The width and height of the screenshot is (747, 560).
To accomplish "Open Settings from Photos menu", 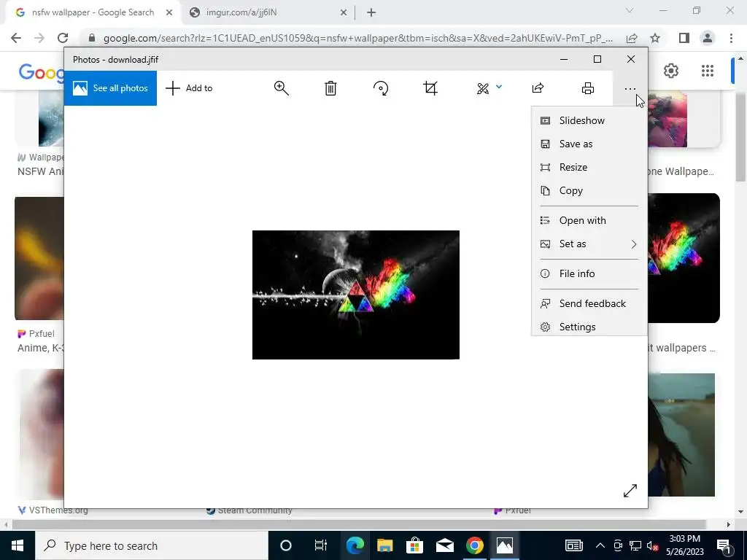I will 589,327.
